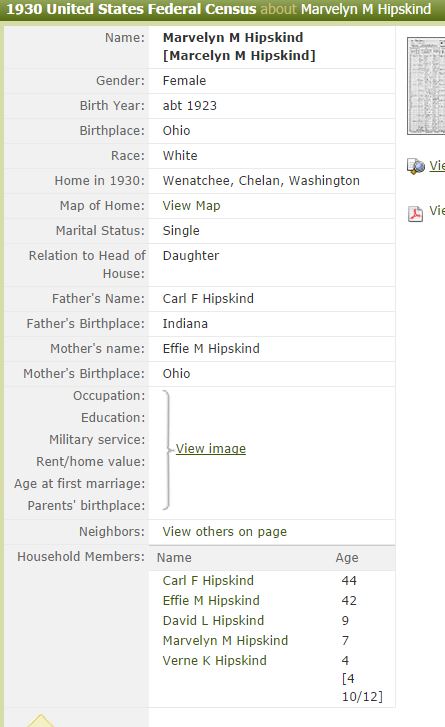
Task: Select Carl F Hipskind household member
Action: pos(208,580)
